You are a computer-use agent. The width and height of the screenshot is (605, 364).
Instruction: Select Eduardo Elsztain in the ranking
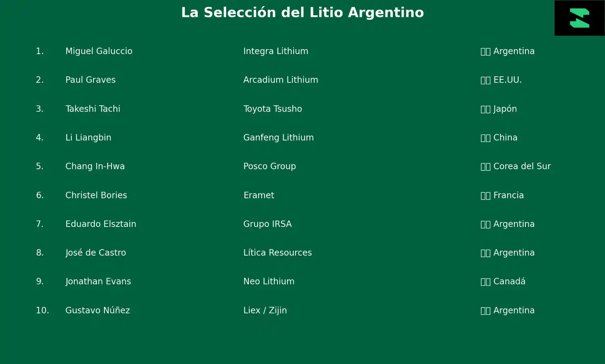click(100, 224)
